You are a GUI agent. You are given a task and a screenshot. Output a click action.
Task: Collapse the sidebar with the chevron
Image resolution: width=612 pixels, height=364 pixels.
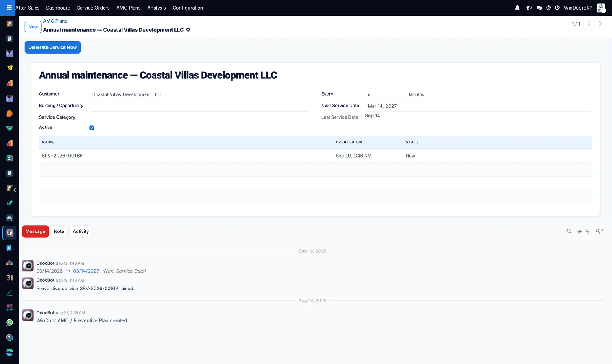click(15, 190)
